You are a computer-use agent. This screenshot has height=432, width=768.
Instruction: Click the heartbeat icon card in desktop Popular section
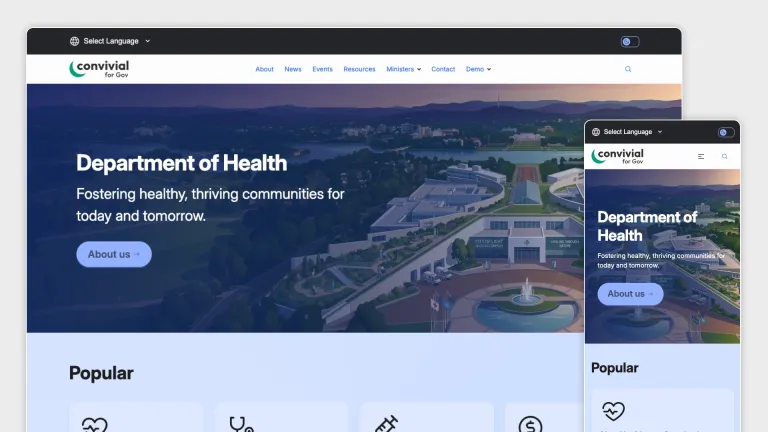point(136,417)
